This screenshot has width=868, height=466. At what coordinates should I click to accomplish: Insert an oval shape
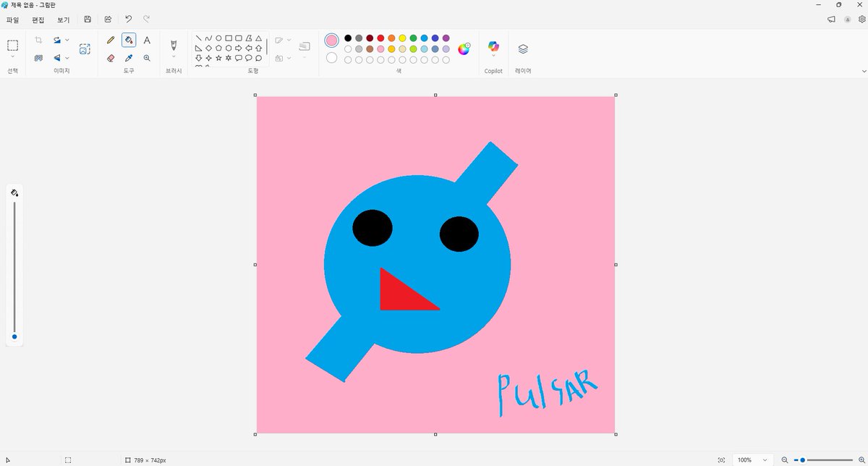pyautogui.click(x=218, y=38)
